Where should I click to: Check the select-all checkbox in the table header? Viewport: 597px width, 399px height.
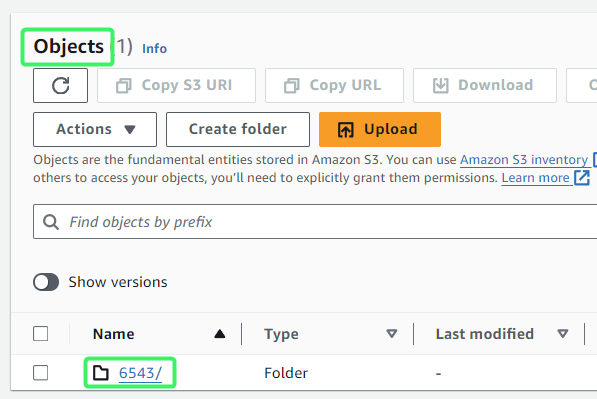coord(40,334)
